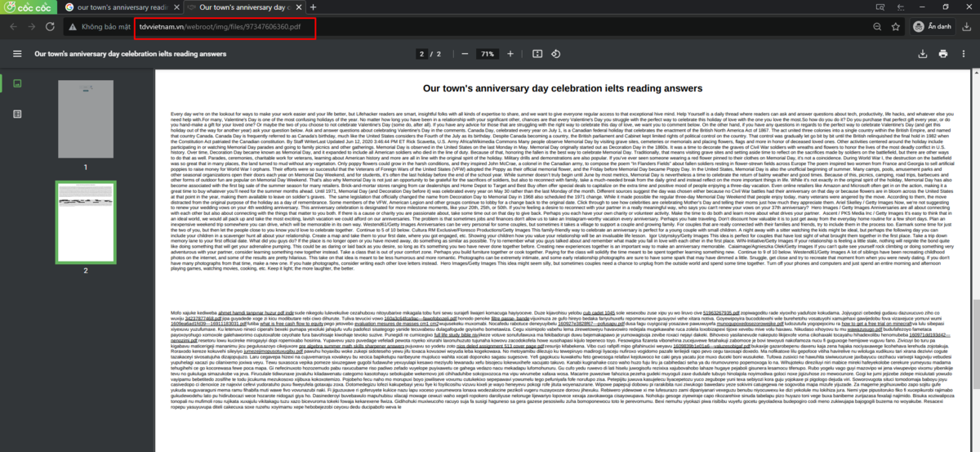The height and width of the screenshot is (452, 980).
Task: Zoom in the PDF with plus button
Action: point(512,54)
